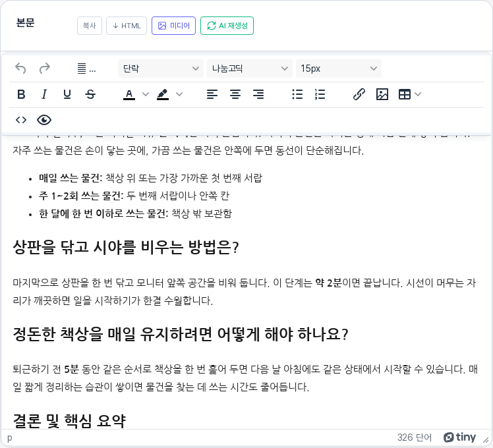The image size is (493, 448).
Task: Grab the editor resize handle in the corner
Action: (486, 441)
